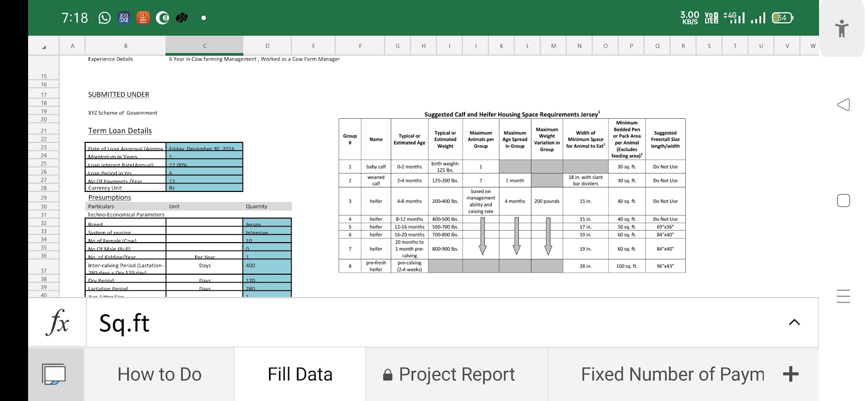The height and width of the screenshot is (401, 868).
Task: Click the baby calf name in table
Action: coord(376,167)
